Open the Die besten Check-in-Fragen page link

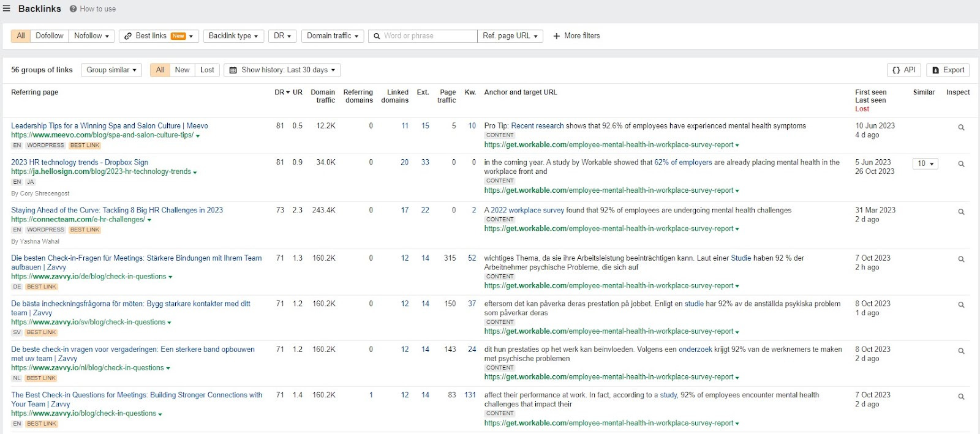[137, 263]
